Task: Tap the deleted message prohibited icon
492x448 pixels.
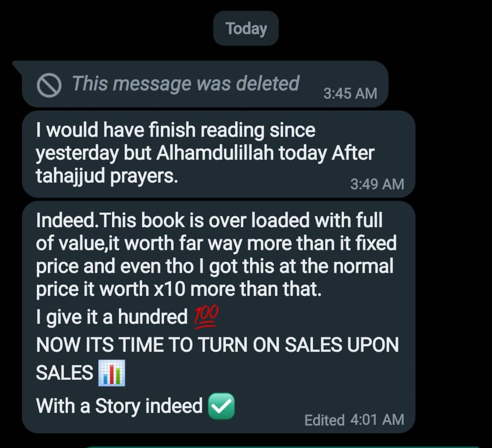Action: pyautogui.click(x=49, y=86)
